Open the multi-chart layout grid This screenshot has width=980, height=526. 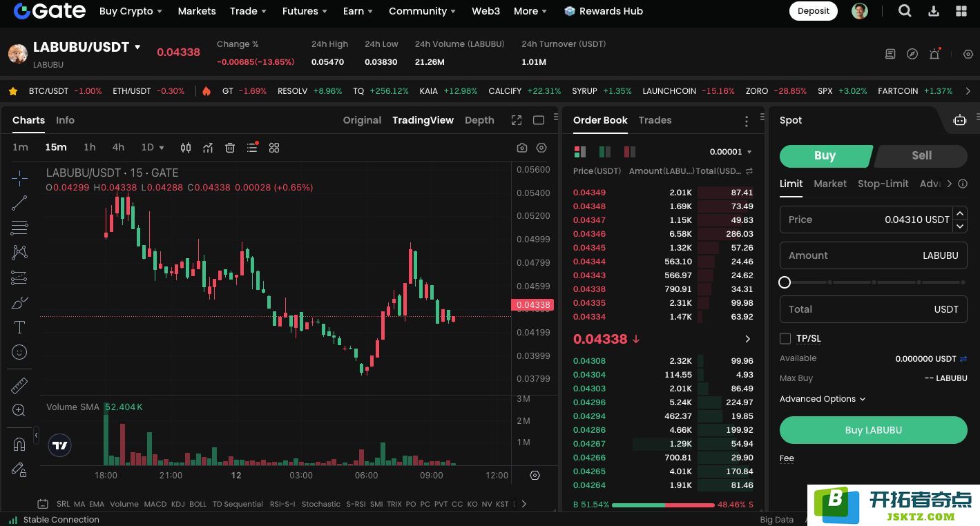click(x=274, y=148)
